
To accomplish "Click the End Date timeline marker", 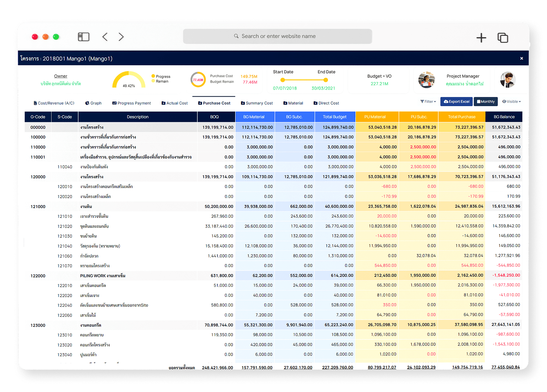I will pos(326,80).
